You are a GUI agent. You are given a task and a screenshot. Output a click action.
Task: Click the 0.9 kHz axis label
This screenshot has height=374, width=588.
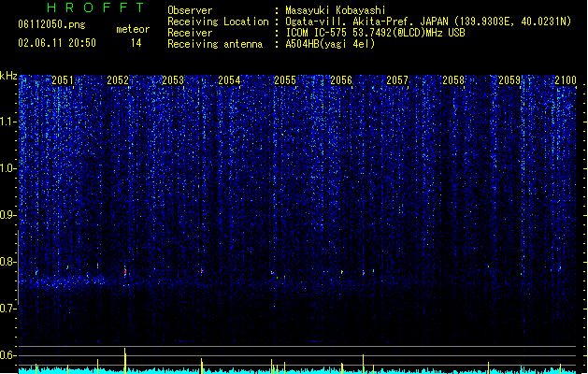[x=7, y=215]
